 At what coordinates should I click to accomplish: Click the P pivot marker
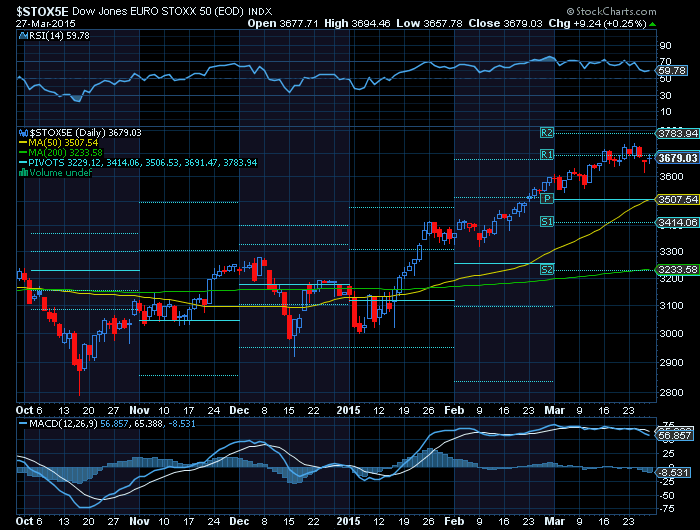tap(547, 199)
